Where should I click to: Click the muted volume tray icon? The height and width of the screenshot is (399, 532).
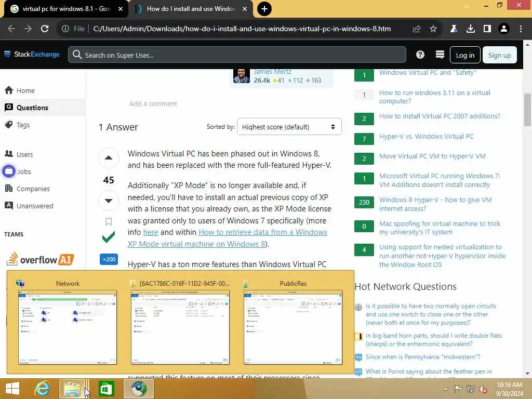[484, 389]
